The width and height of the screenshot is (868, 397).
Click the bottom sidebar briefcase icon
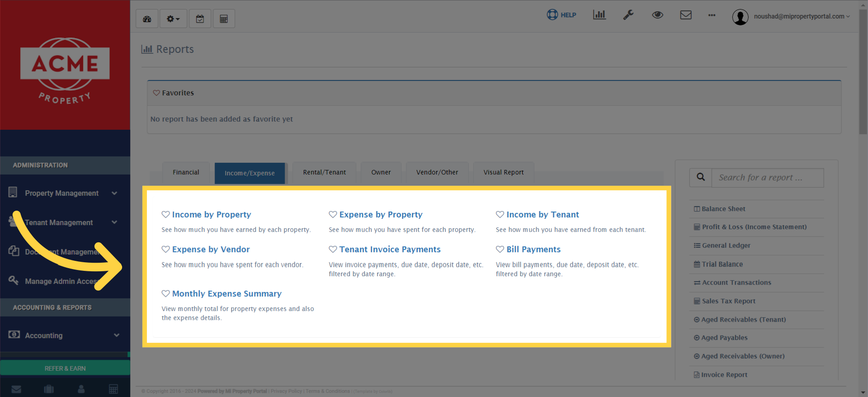(x=49, y=389)
